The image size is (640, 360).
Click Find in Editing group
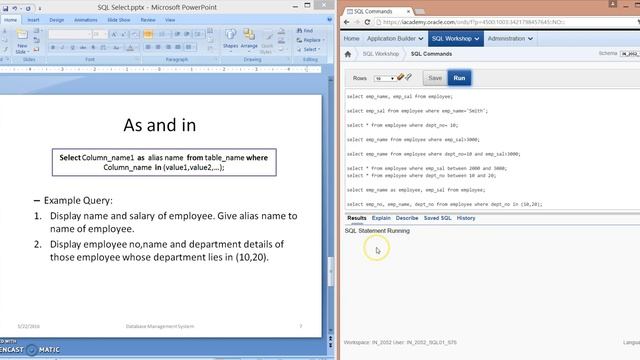305,31
